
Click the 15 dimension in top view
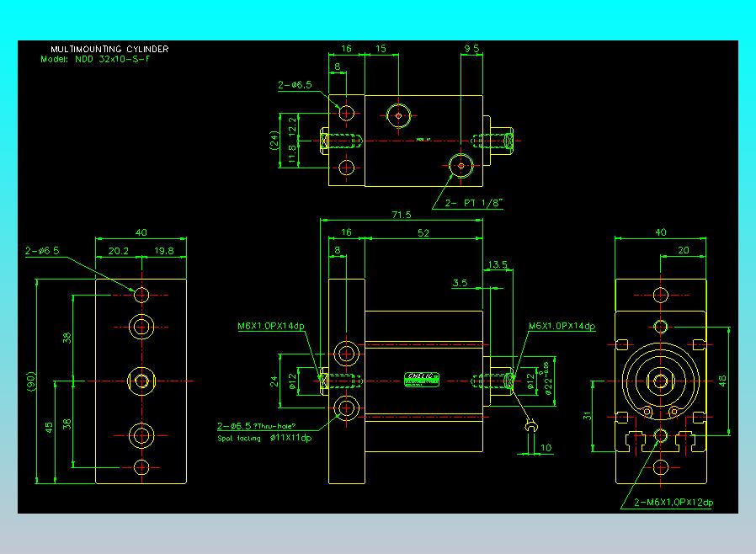coord(381,49)
